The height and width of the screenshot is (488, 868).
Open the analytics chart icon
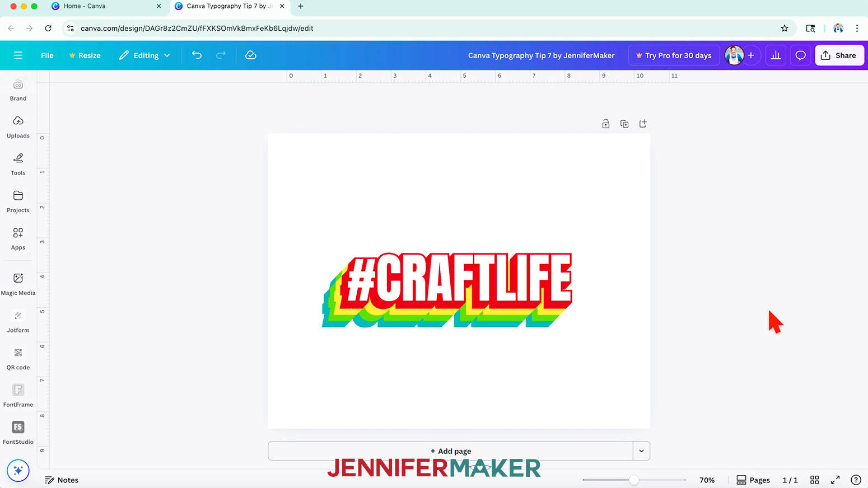(x=776, y=55)
